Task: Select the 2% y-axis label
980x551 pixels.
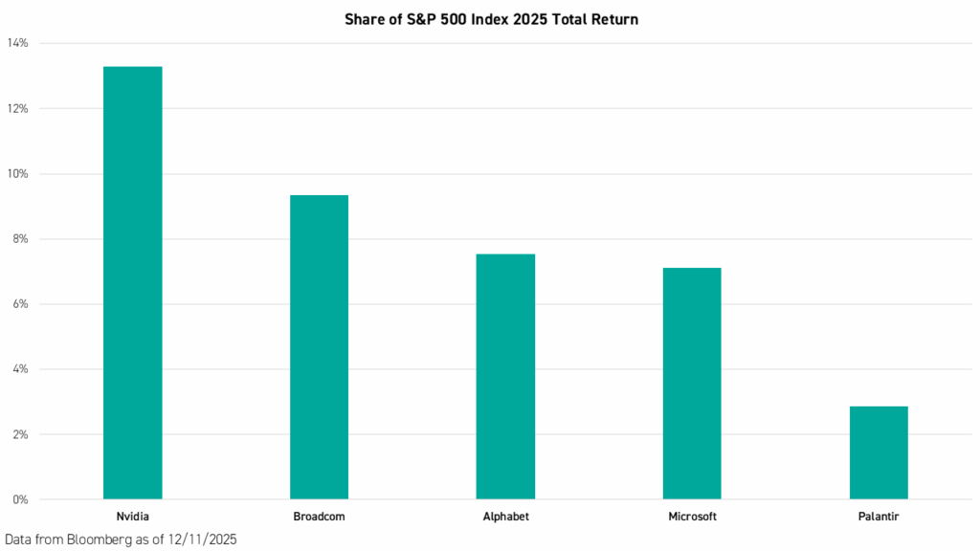Action: pyautogui.click(x=20, y=434)
